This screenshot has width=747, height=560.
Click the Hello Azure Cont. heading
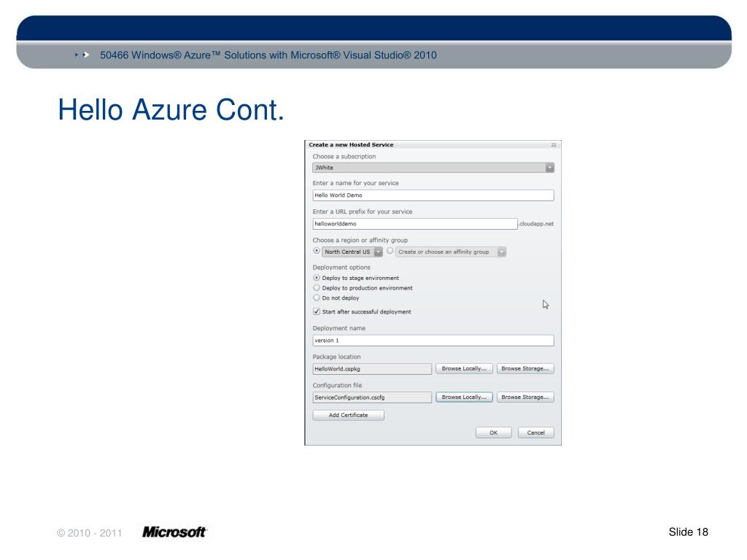pos(171,109)
